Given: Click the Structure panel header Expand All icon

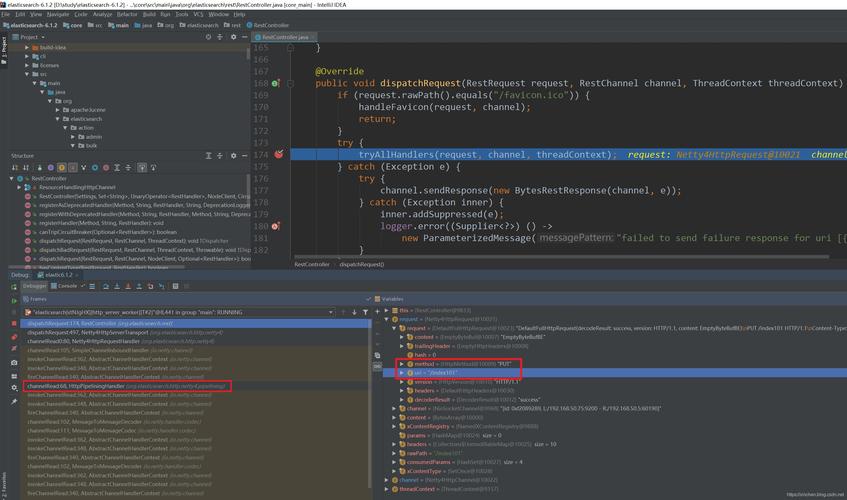Looking at the screenshot, I should [x=209, y=156].
